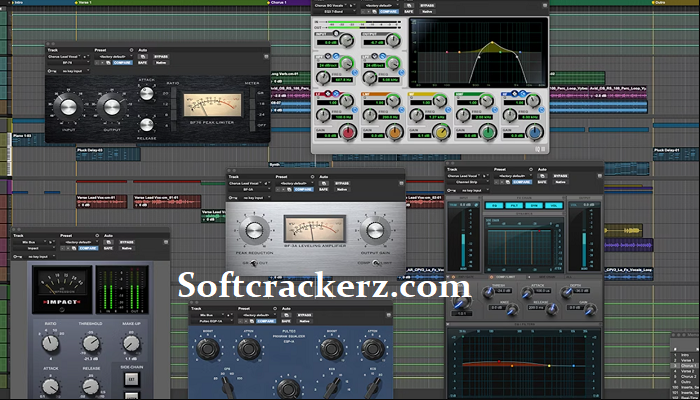
Task: Select DYN module in Channel Strip FX chain
Action: [533, 205]
